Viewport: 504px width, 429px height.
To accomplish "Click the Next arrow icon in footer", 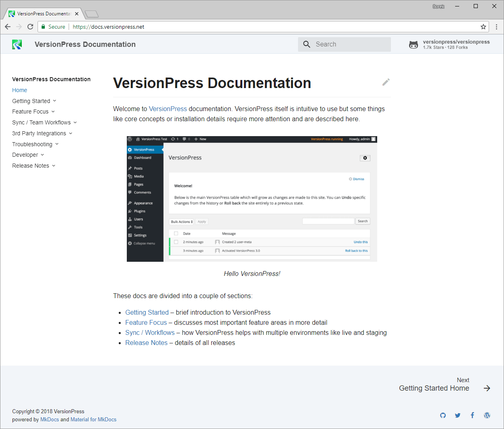I will tap(487, 388).
